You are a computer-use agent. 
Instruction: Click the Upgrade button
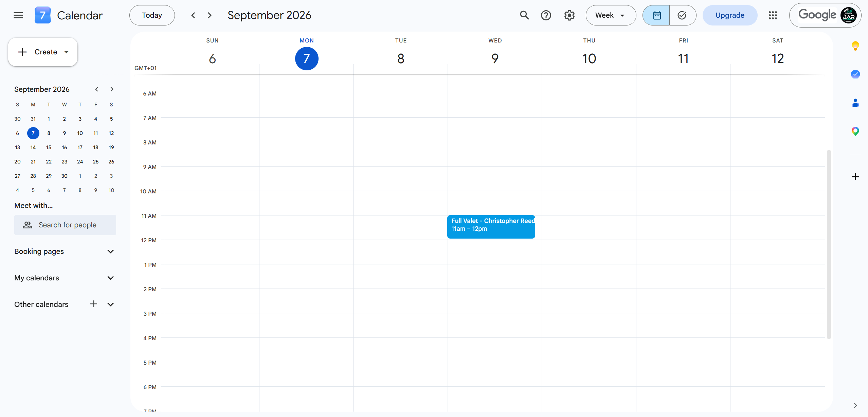pyautogui.click(x=730, y=15)
